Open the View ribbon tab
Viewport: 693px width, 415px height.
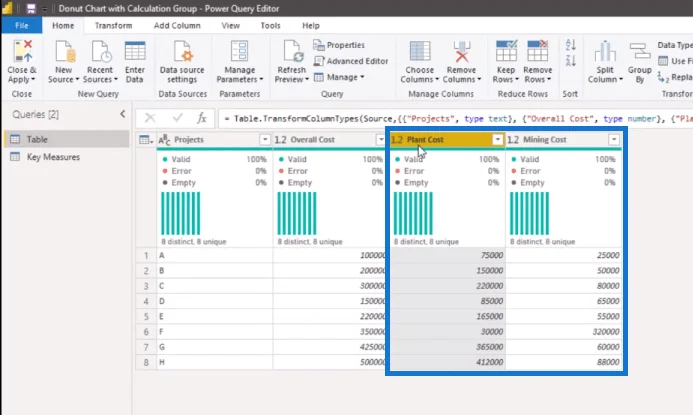tap(231, 26)
